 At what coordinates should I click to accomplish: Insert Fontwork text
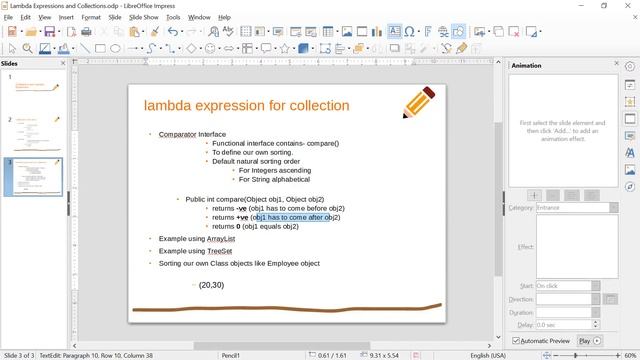coord(428,31)
